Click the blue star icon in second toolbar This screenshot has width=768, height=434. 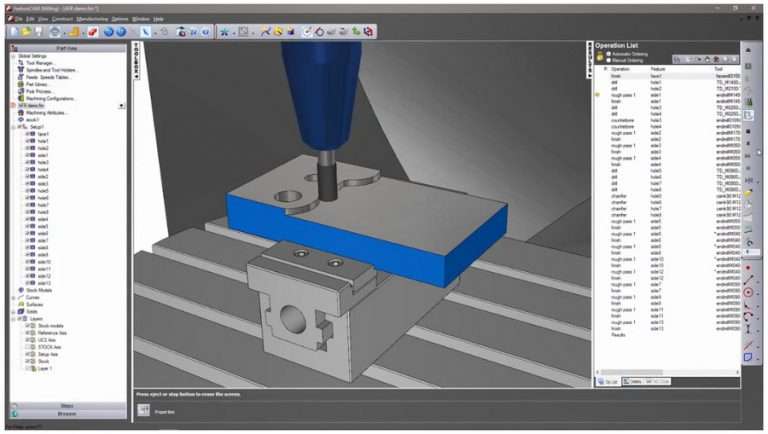tap(224, 32)
